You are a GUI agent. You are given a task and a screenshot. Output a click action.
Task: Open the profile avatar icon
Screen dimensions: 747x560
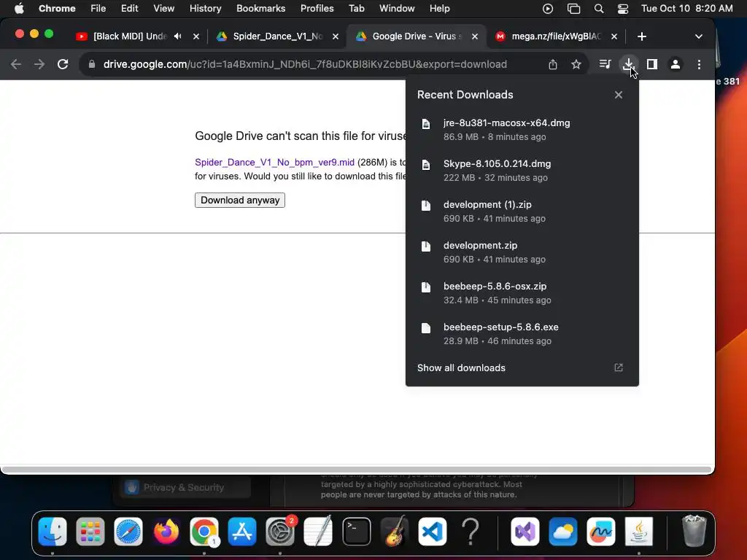click(x=675, y=64)
